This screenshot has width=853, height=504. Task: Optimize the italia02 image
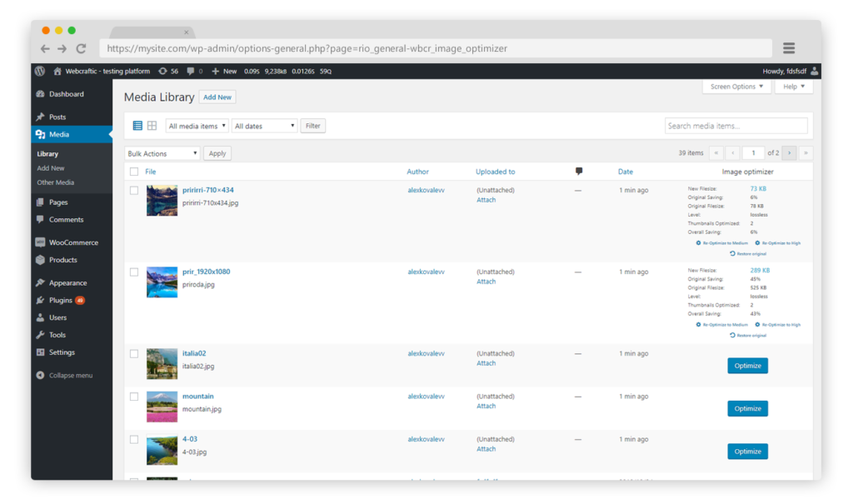(747, 366)
